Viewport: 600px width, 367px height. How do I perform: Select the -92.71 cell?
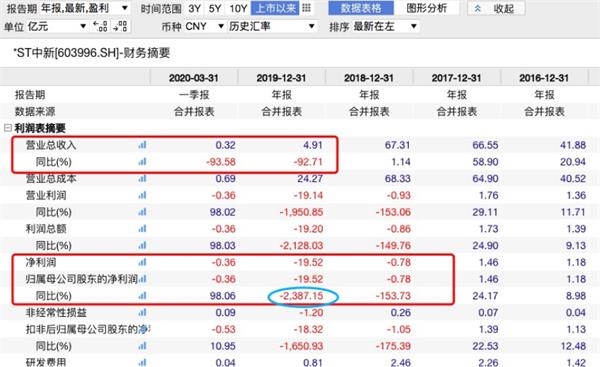(308, 162)
